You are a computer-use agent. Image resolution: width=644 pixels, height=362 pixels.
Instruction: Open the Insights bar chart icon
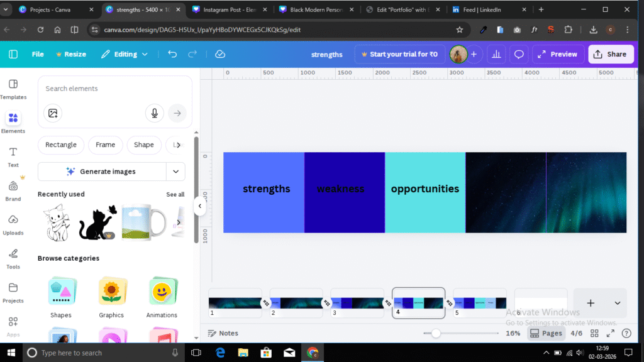pos(496,54)
